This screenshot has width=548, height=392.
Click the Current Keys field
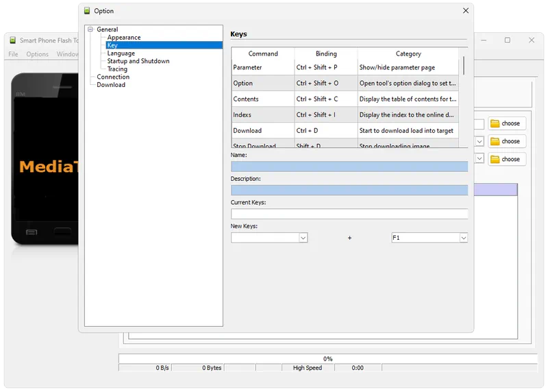[349, 214]
